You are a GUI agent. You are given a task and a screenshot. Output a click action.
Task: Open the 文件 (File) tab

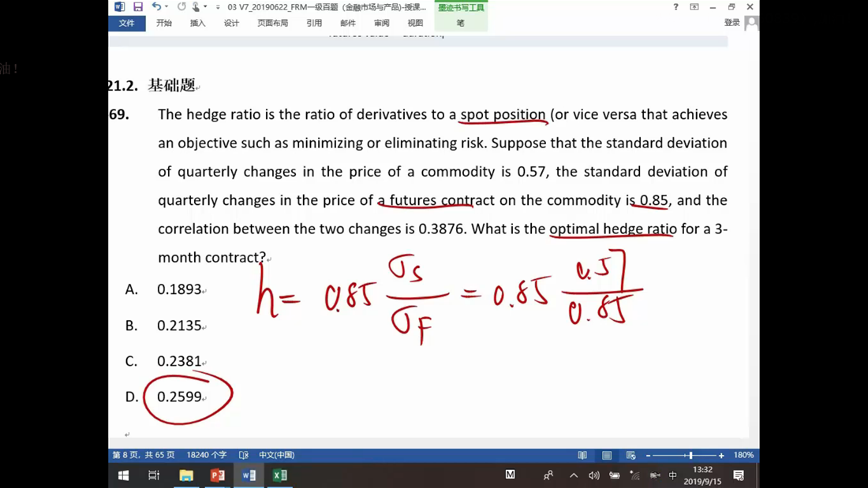point(126,23)
